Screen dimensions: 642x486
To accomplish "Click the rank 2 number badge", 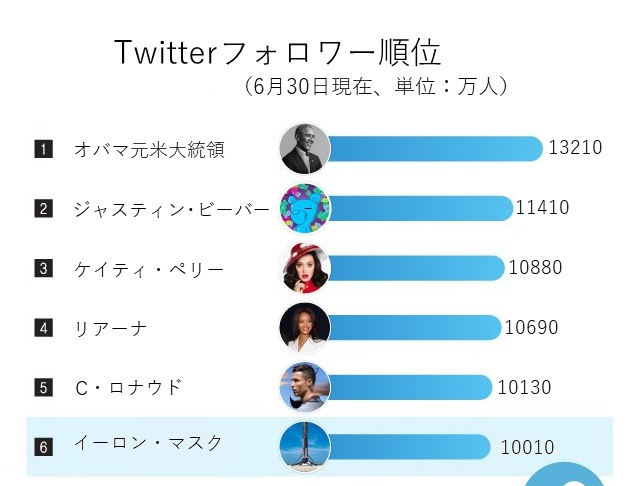I will pos(43,209).
